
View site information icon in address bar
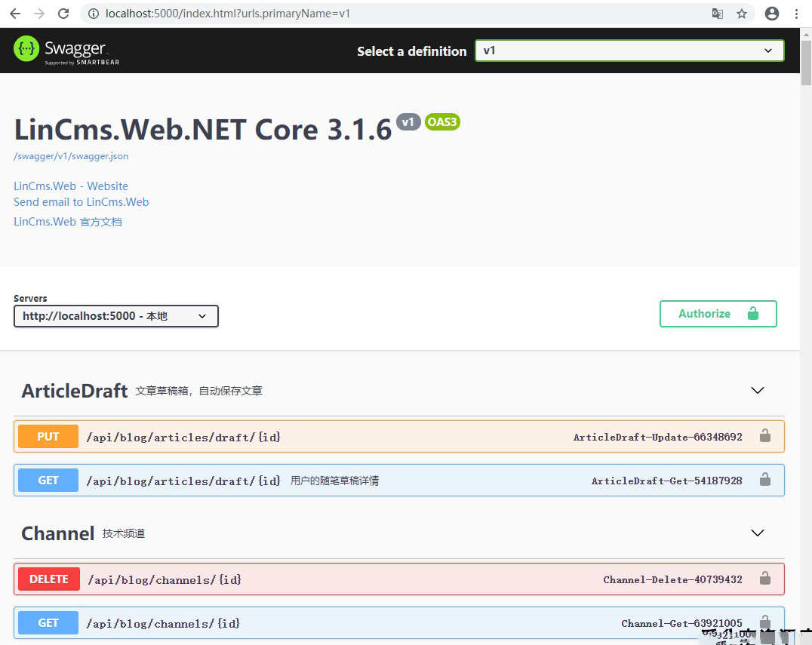click(x=94, y=14)
